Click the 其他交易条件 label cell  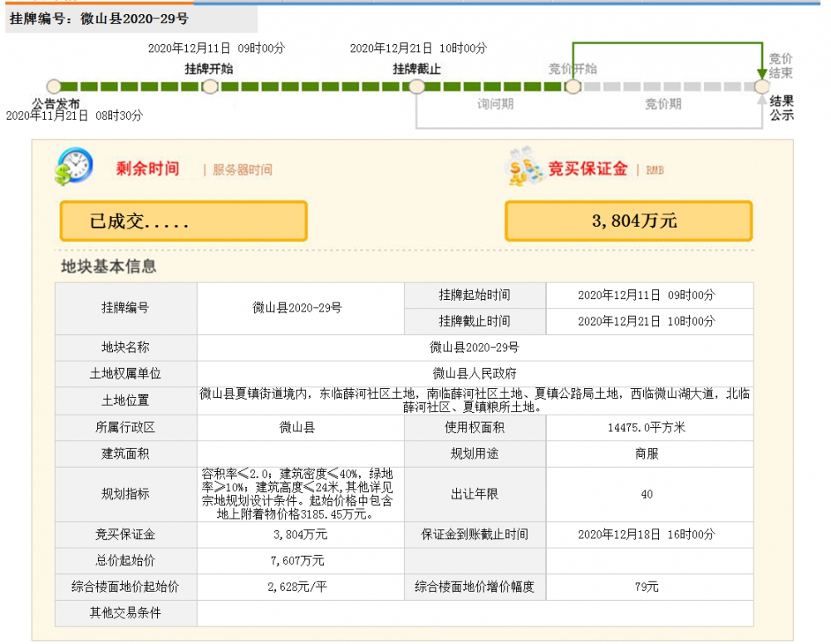pyautogui.click(x=125, y=613)
